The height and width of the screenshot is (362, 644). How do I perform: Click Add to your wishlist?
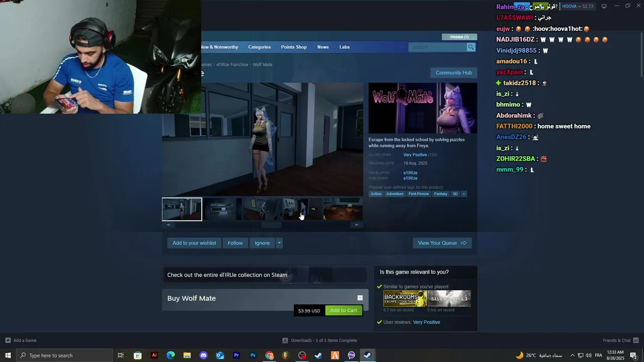coord(194,243)
